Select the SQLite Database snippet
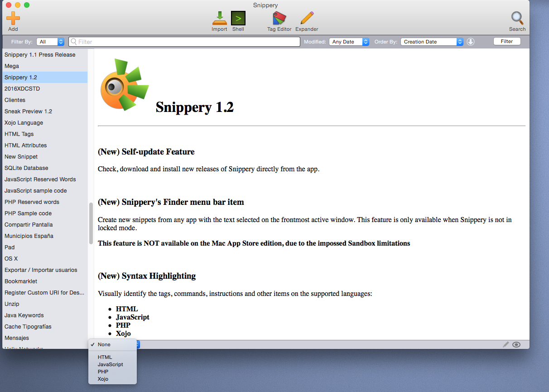Viewport: 549px width, 392px height. tap(45, 168)
